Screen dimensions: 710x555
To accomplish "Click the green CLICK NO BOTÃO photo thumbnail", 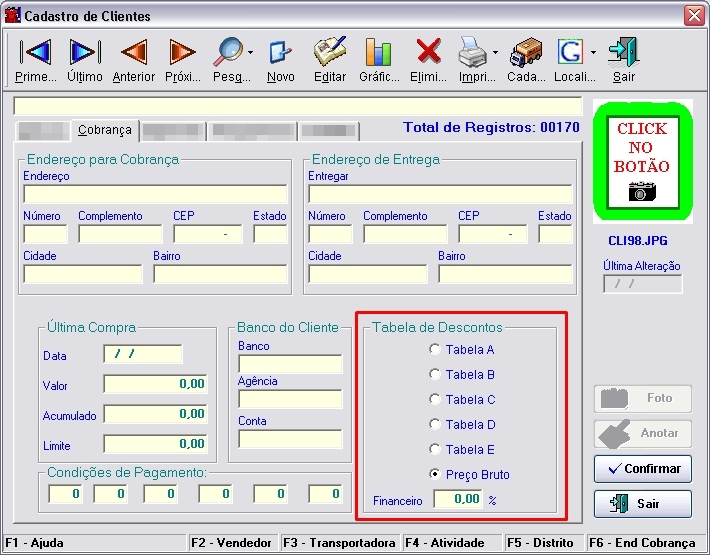I will point(642,161).
